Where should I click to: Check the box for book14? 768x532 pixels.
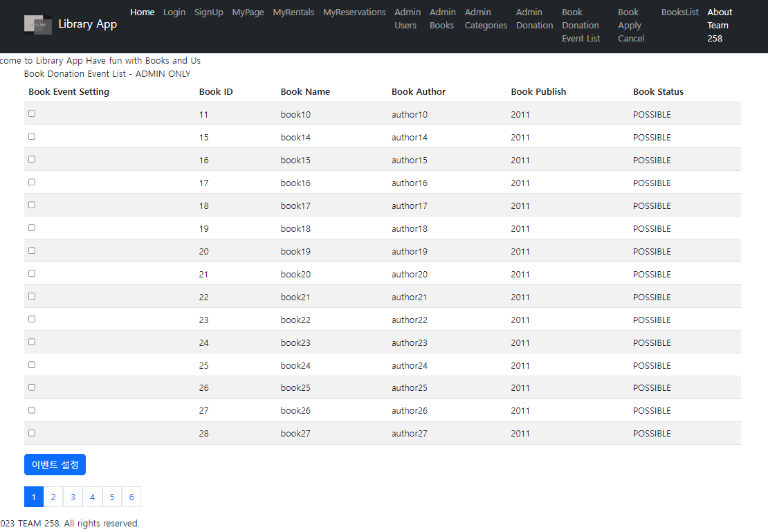point(32,137)
